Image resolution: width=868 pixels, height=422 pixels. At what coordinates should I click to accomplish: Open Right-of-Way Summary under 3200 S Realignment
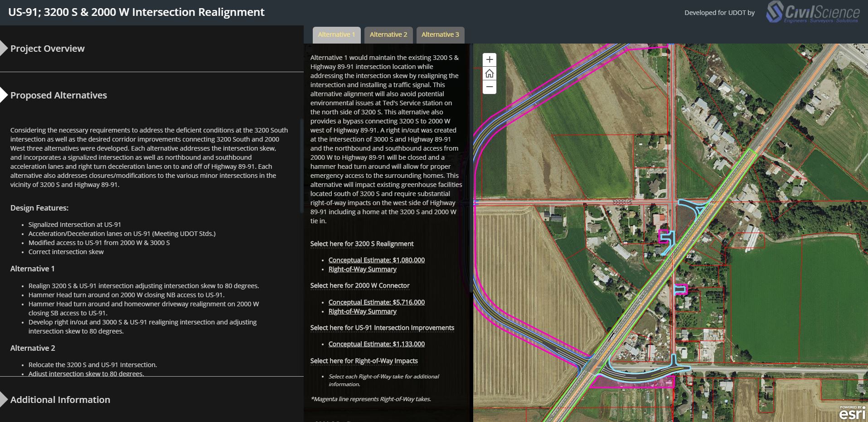[362, 269]
